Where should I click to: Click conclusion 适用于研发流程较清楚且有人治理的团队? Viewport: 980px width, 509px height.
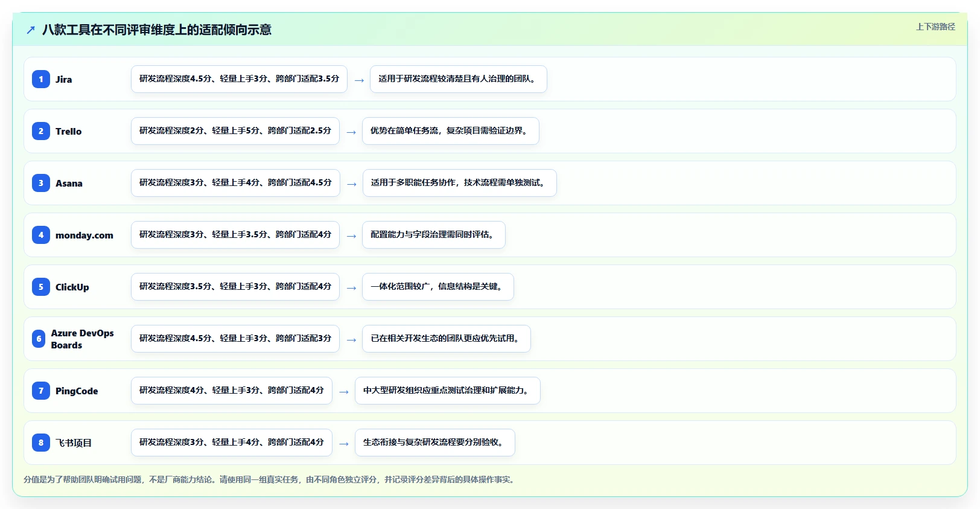point(459,79)
